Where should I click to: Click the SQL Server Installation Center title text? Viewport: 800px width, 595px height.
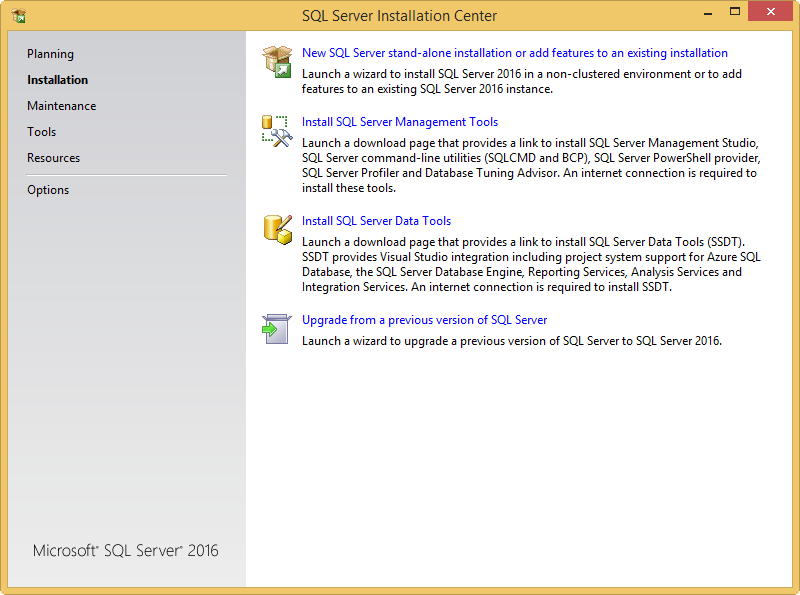pos(399,15)
